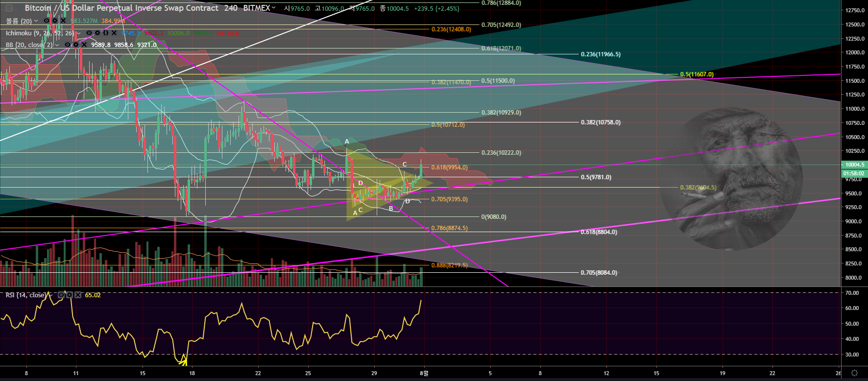
Task: Select the BB (20, close, 2) indicator label
Action: 29,45
